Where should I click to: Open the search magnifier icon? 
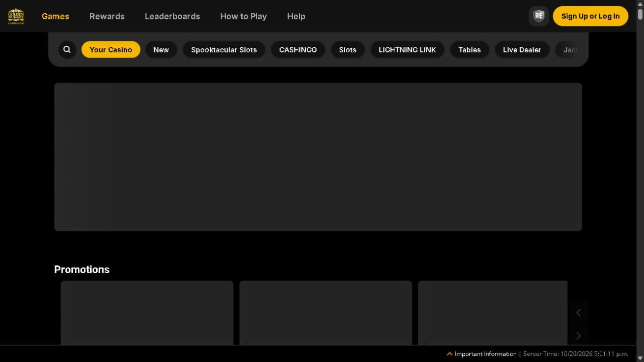(x=67, y=50)
